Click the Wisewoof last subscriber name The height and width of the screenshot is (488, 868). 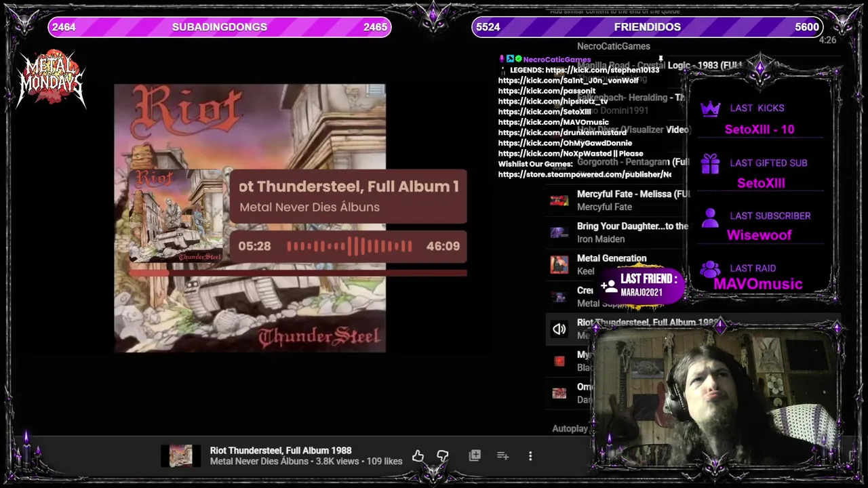click(759, 235)
